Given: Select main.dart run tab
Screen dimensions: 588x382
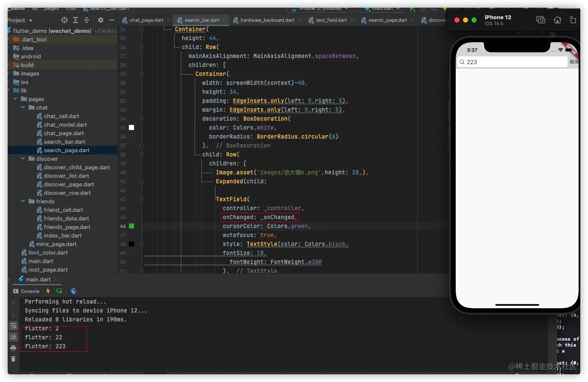Looking at the screenshot, I should pyautogui.click(x=38, y=279).
